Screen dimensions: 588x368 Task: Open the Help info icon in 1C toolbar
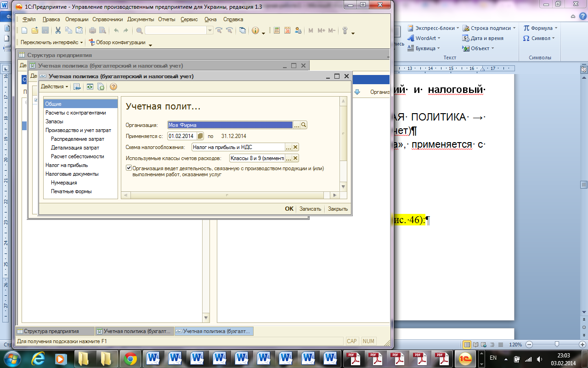[255, 30]
